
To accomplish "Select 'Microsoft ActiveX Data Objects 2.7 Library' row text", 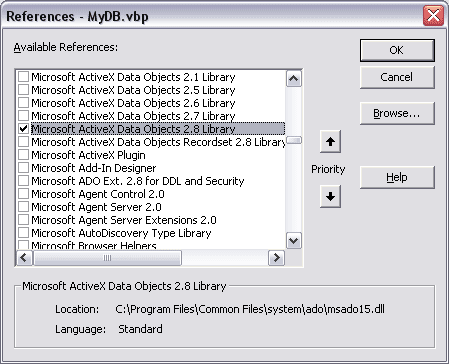I will click(x=133, y=116).
